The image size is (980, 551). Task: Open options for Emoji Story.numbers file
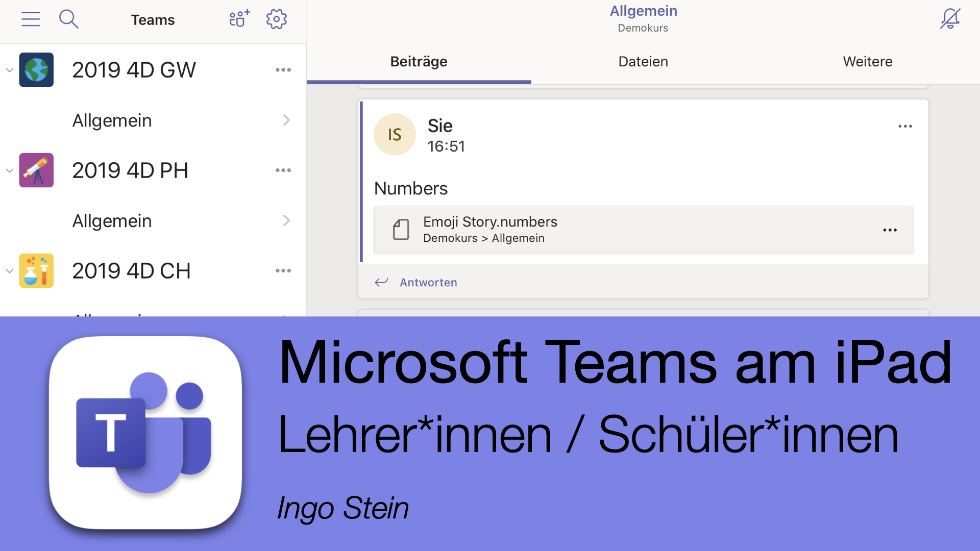890,230
